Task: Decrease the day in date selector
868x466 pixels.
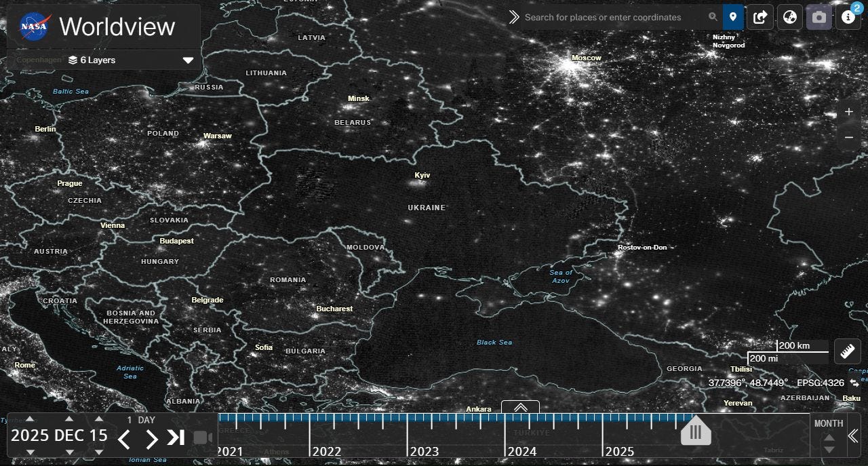Action: point(99,452)
